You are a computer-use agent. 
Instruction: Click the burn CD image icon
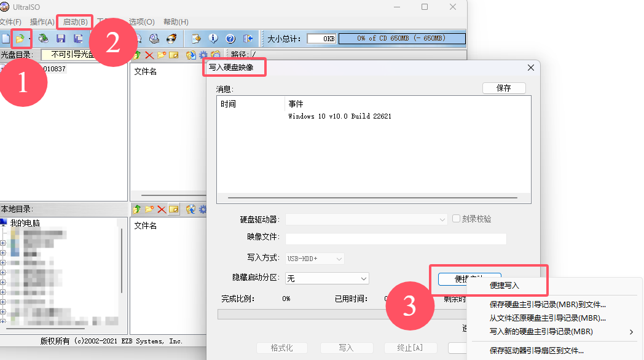[171, 39]
